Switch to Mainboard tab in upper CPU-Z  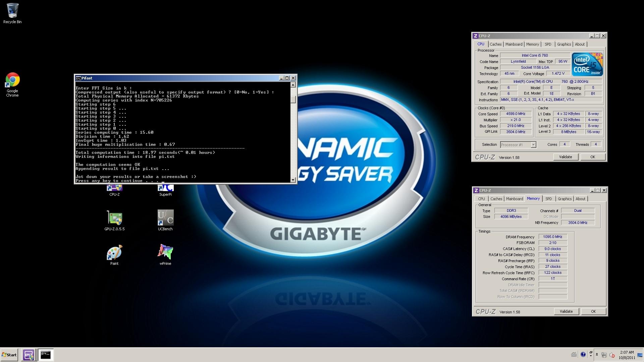click(x=514, y=44)
